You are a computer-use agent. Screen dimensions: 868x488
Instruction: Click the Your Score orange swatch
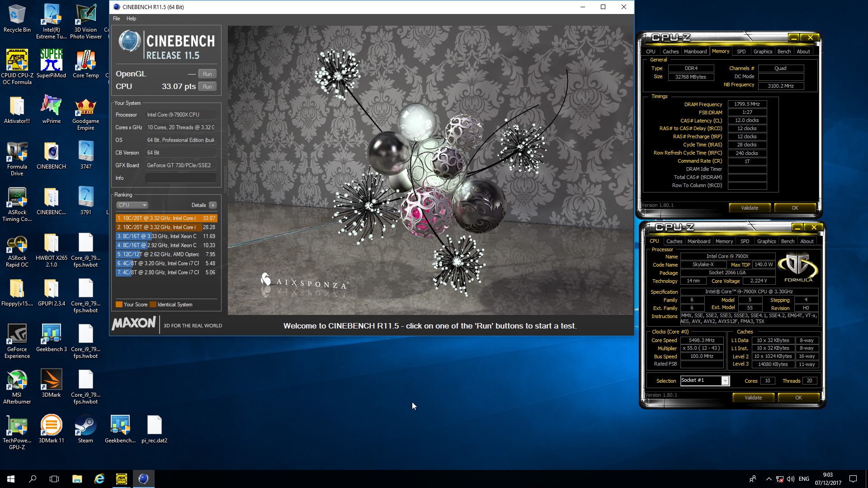coord(119,305)
